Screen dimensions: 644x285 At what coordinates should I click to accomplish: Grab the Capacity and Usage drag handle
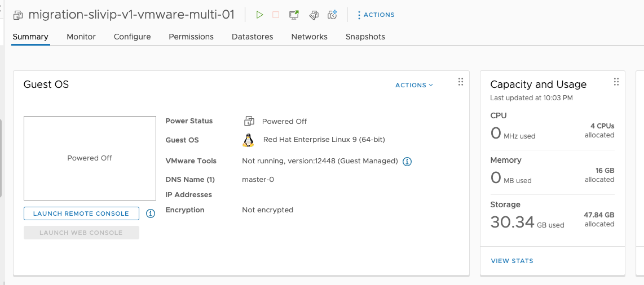click(x=616, y=82)
